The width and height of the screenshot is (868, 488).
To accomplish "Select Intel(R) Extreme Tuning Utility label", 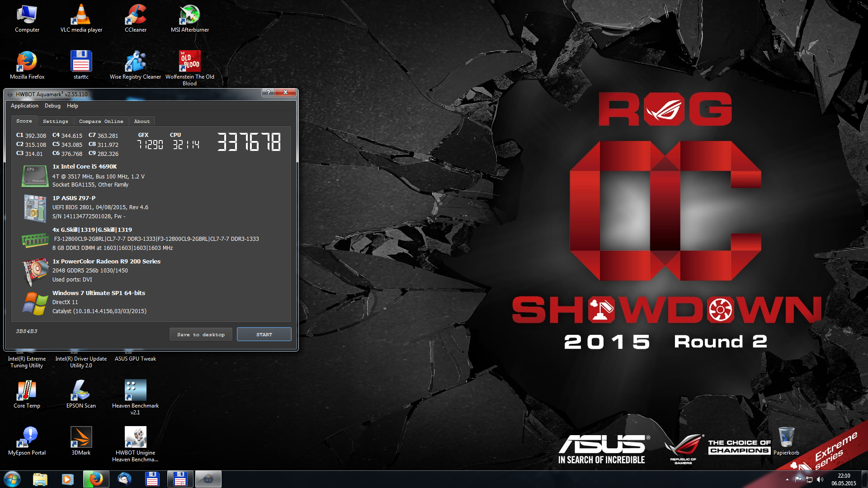I will click(x=27, y=362).
